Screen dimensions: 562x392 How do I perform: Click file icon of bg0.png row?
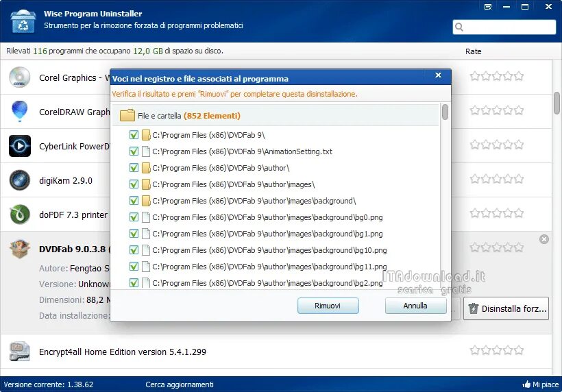146,217
